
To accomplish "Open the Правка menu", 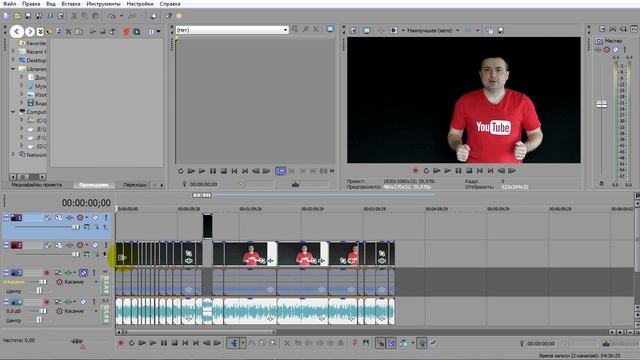I will [x=31, y=4].
